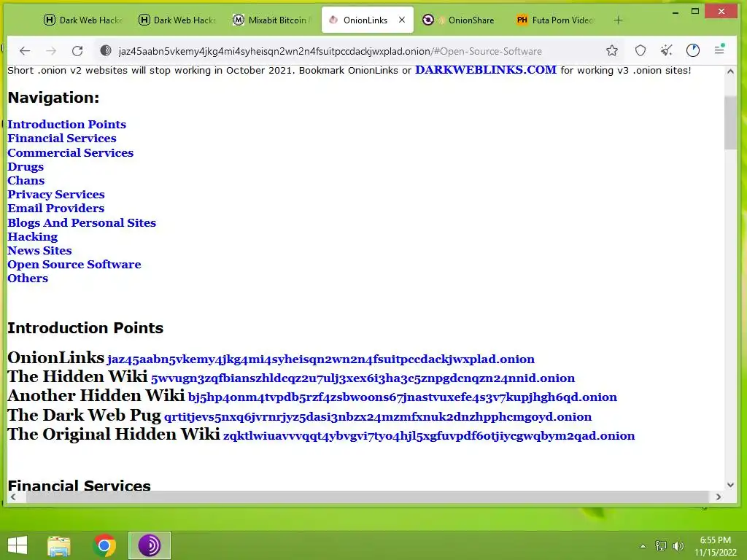Click the New Identity broom icon
Viewport: 747px width, 560px height.
(667, 50)
